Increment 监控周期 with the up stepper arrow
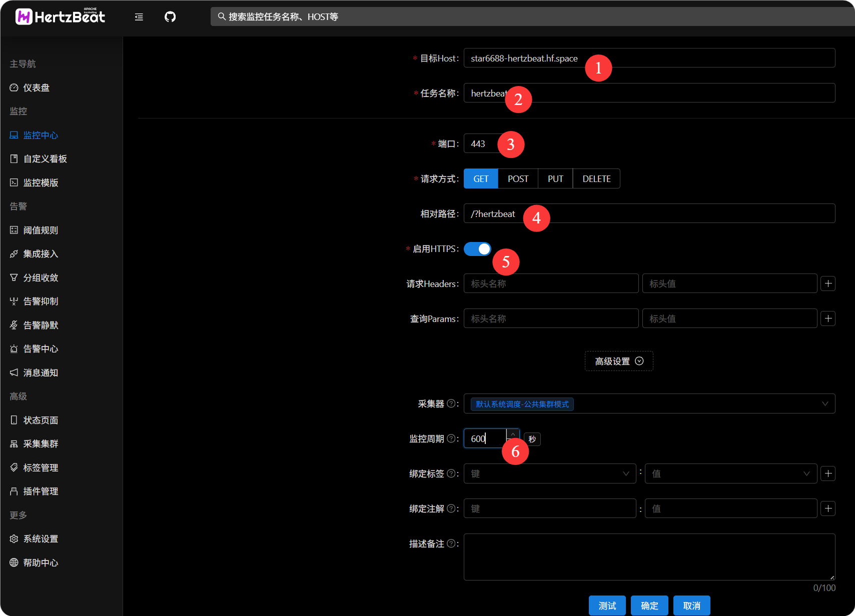 click(513, 434)
